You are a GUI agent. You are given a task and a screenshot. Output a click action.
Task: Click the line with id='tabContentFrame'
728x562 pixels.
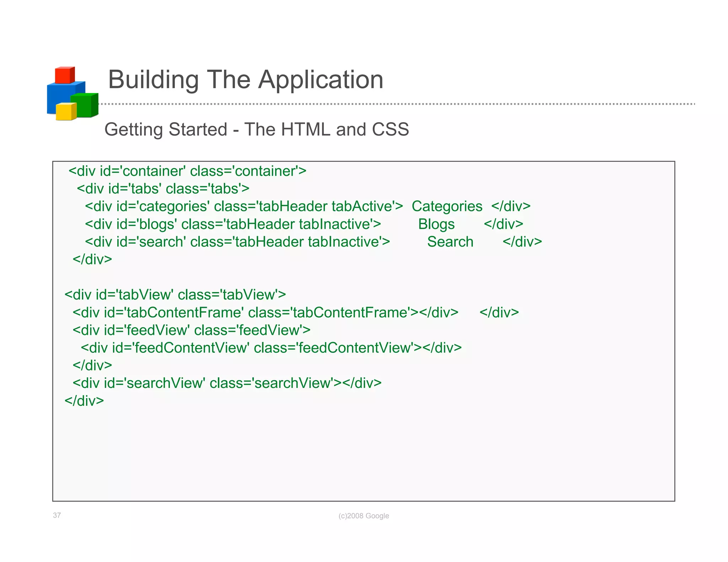[296, 313]
